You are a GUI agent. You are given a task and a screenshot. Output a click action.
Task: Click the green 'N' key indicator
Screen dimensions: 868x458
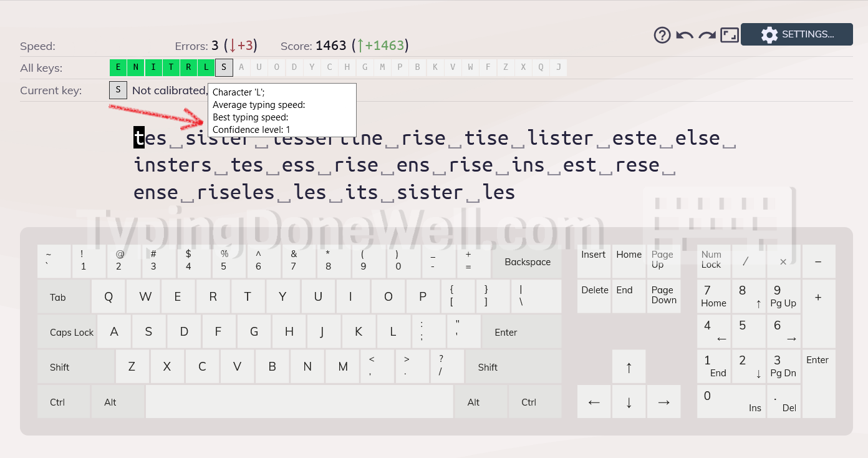[x=136, y=67]
